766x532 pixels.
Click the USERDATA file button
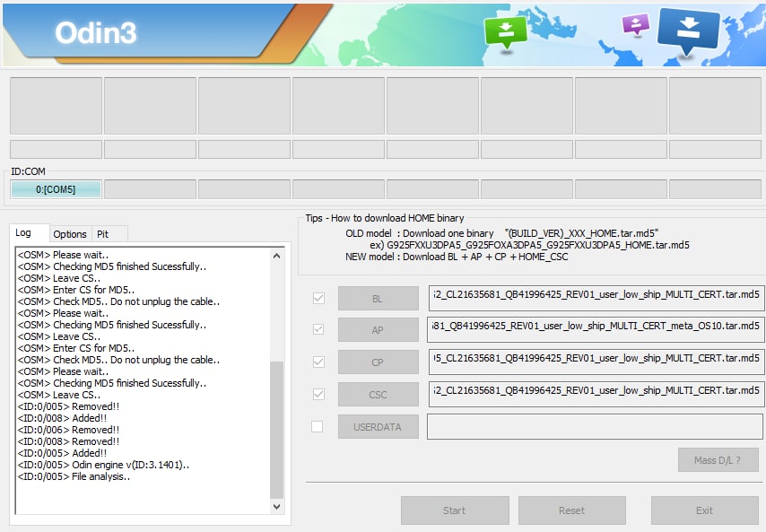click(x=379, y=427)
